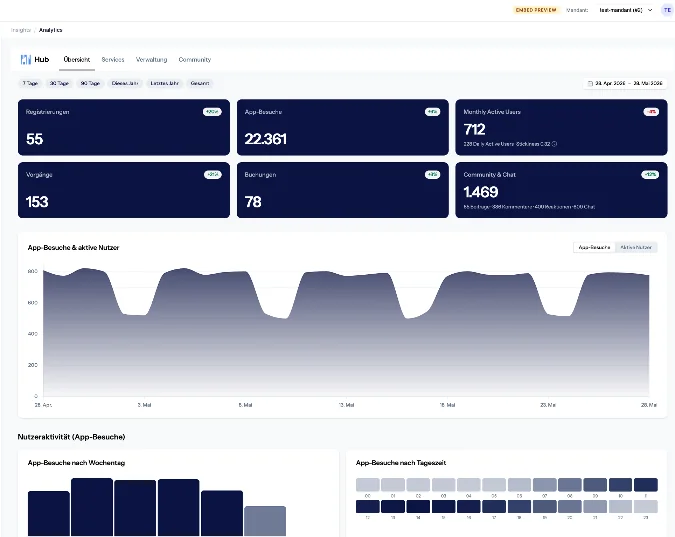Viewport: 675px width, 537px height.
Task: Open the Buchungen card
Action: click(x=343, y=190)
